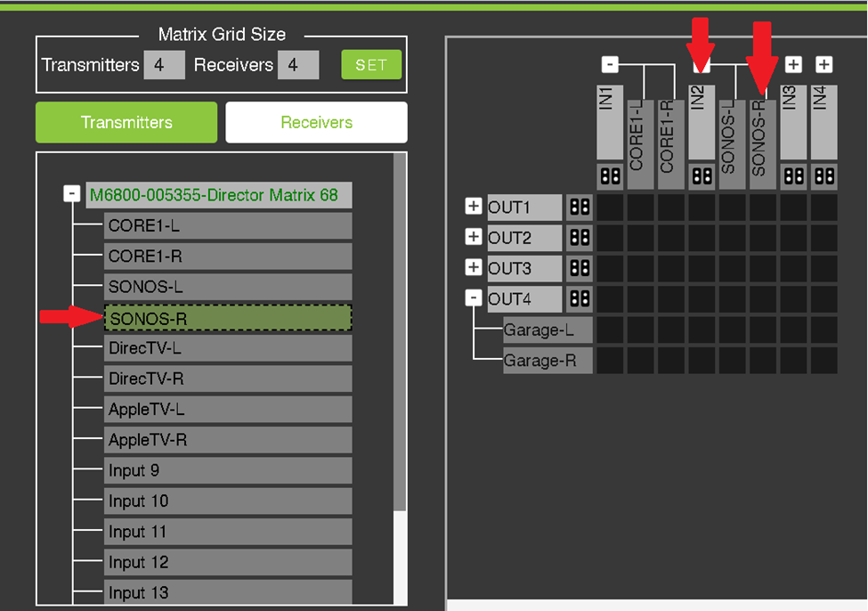Toggle crosspoint of Garage-L and SONOS-L

pos(732,330)
